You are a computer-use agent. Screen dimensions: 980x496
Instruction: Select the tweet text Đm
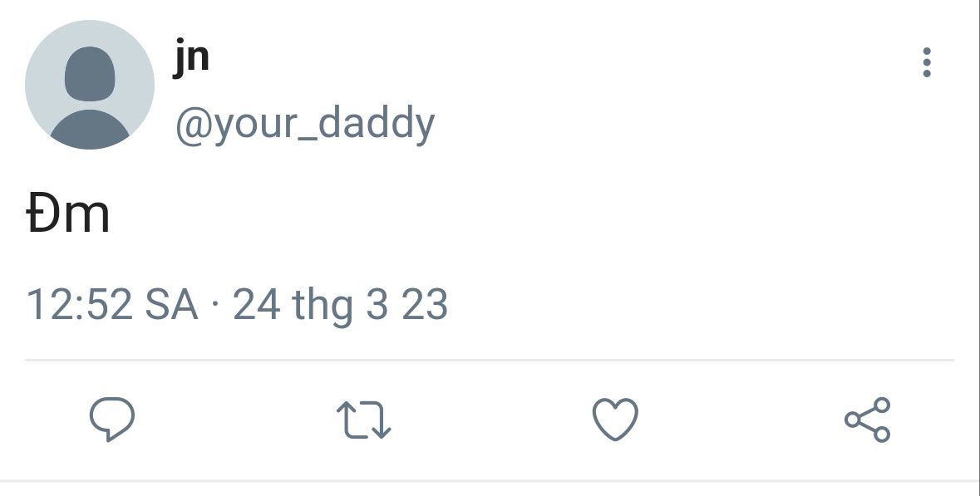68,216
